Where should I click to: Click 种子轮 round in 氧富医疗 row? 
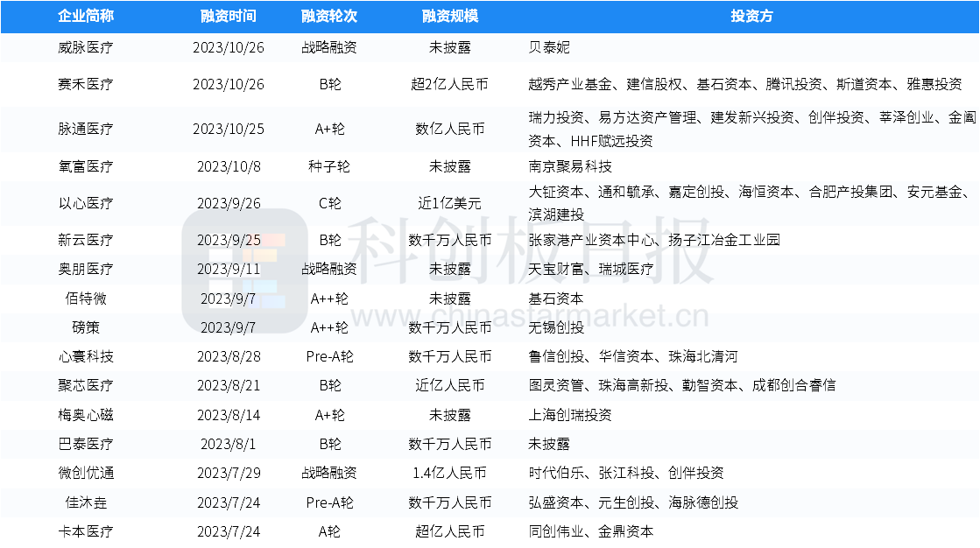(329, 167)
